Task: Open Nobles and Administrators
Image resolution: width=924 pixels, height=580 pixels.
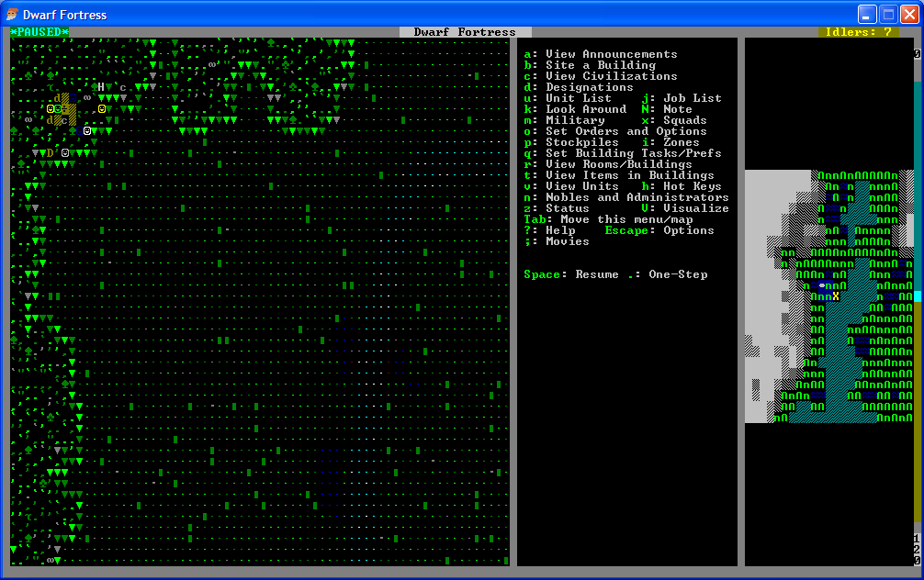Action: click(x=626, y=197)
